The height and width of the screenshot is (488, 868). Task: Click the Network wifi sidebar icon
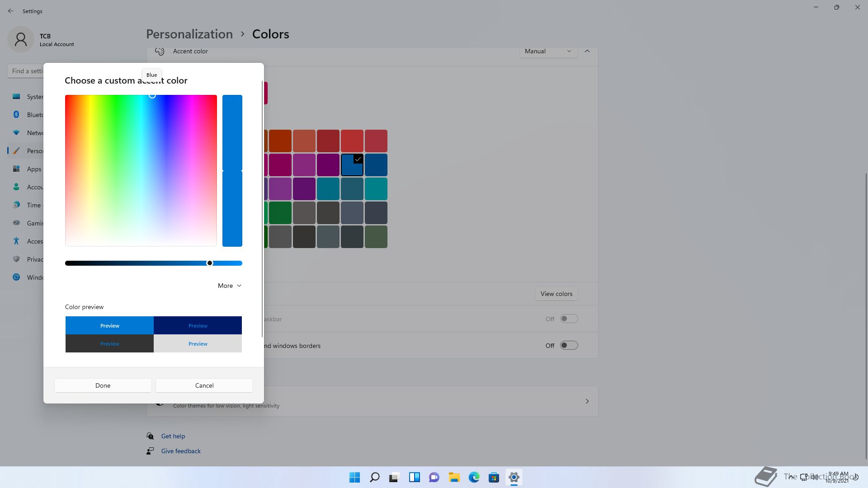coord(16,133)
